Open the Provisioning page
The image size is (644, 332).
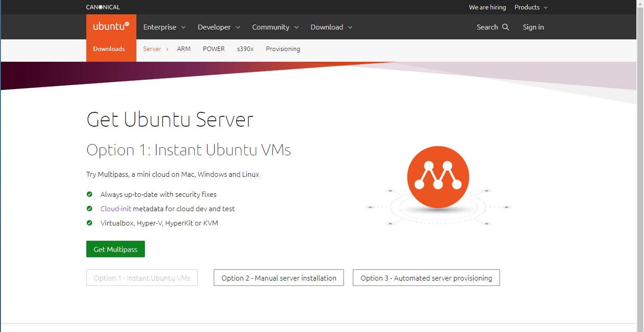283,49
